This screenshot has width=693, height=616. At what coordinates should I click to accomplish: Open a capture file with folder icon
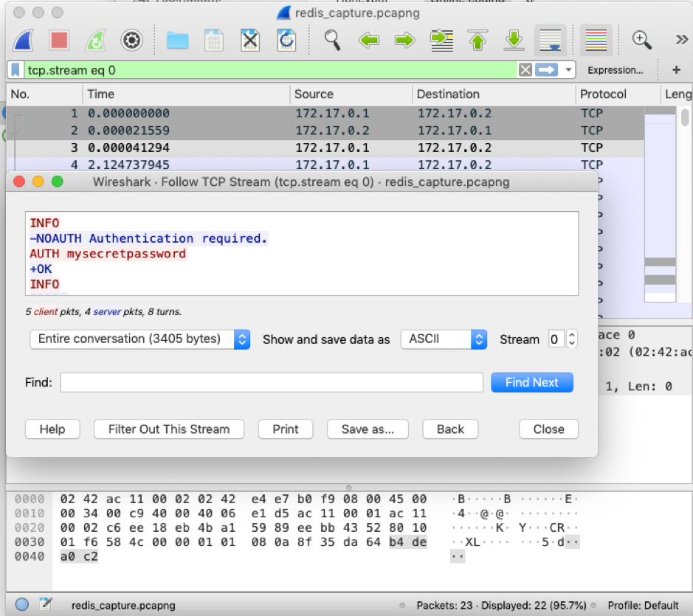pyautogui.click(x=177, y=40)
